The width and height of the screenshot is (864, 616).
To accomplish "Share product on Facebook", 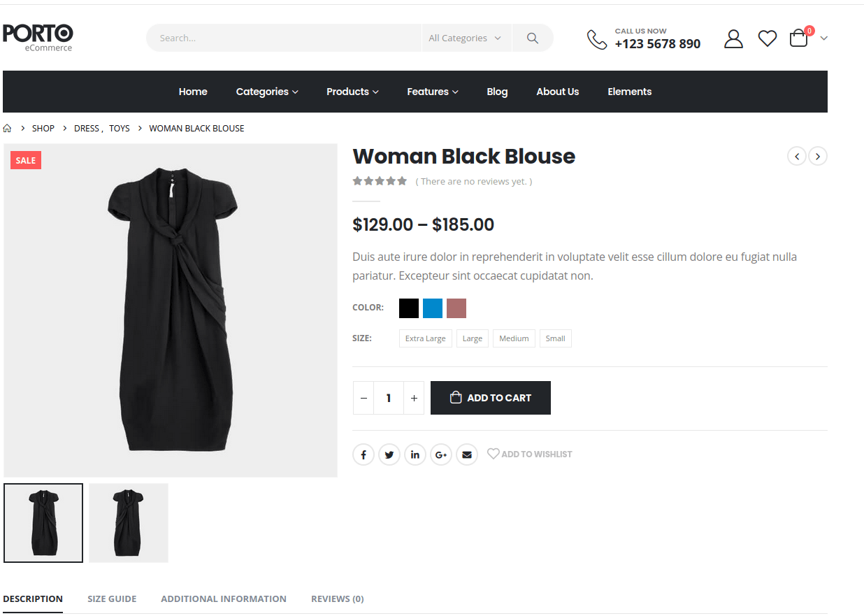I will pyautogui.click(x=363, y=454).
